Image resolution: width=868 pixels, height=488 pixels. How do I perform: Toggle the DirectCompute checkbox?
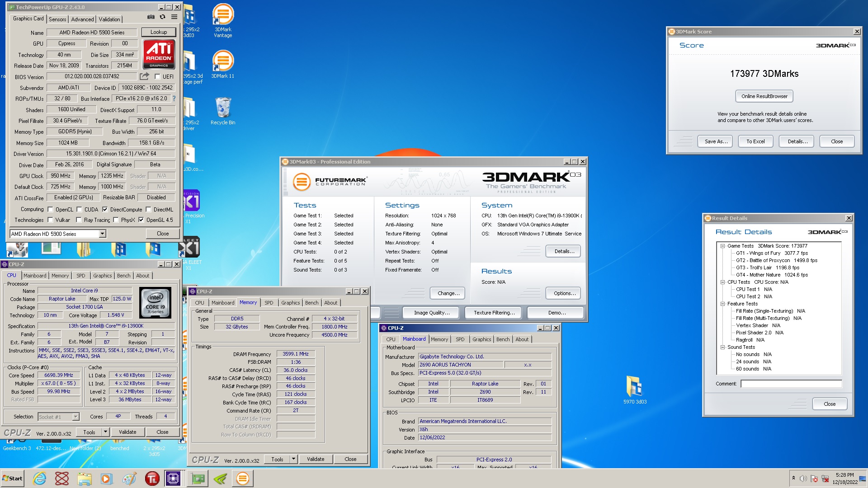click(105, 210)
